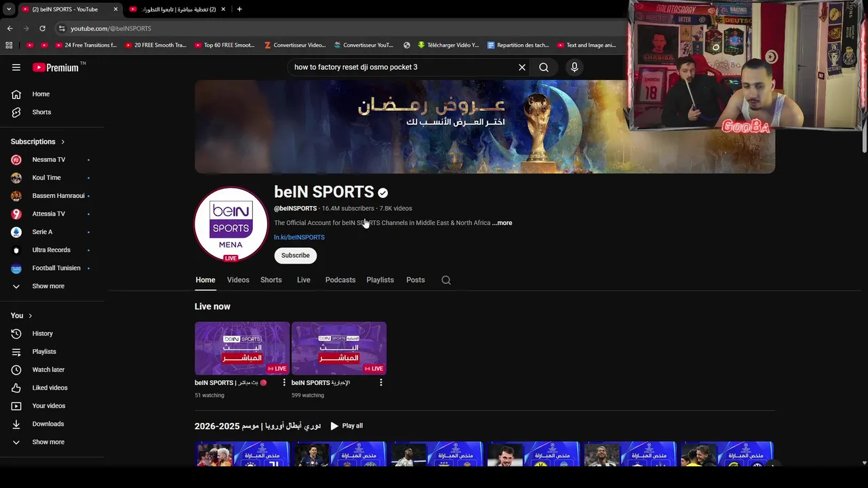Open bookmark 'Repartition des tach...'
The width and height of the screenshot is (868, 488).
tap(518, 45)
